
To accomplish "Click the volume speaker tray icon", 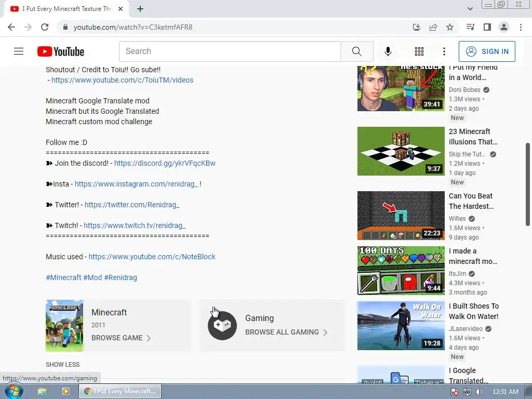I will pyautogui.click(x=479, y=392).
